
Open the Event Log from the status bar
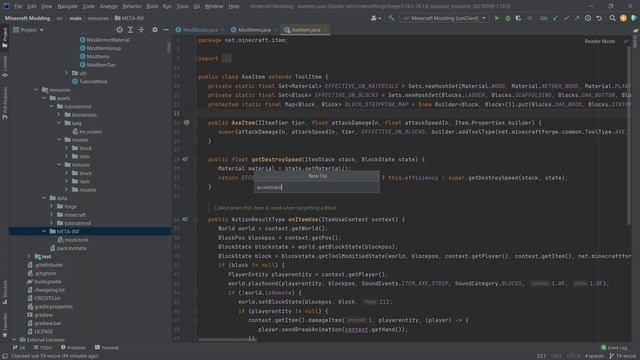(614, 348)
